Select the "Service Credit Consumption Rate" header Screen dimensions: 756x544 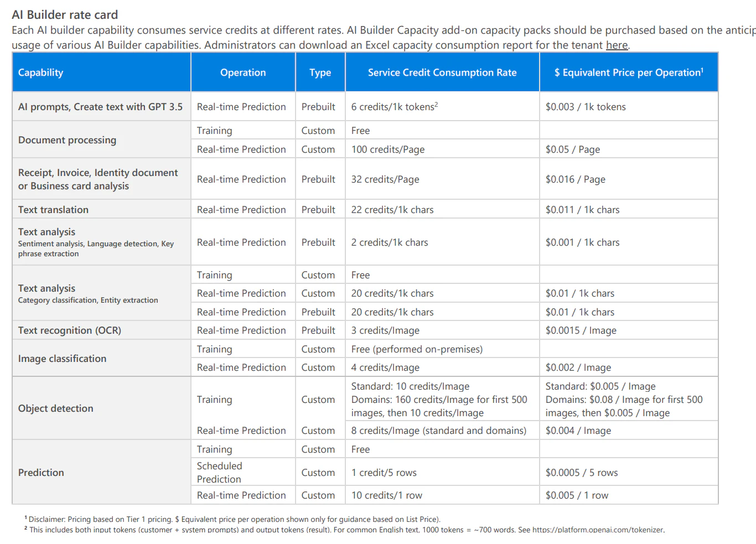tap(442, 72)
